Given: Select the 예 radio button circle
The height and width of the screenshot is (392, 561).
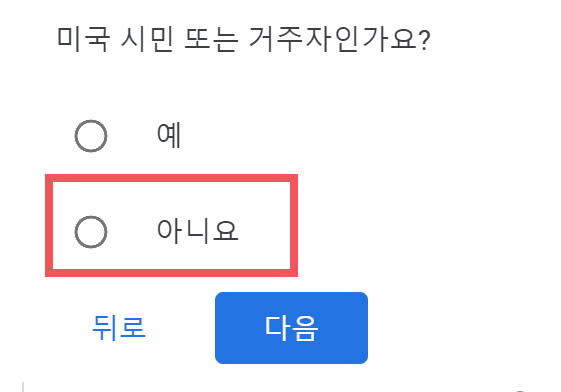Looking at the screenshot, I should click(91, 136).
